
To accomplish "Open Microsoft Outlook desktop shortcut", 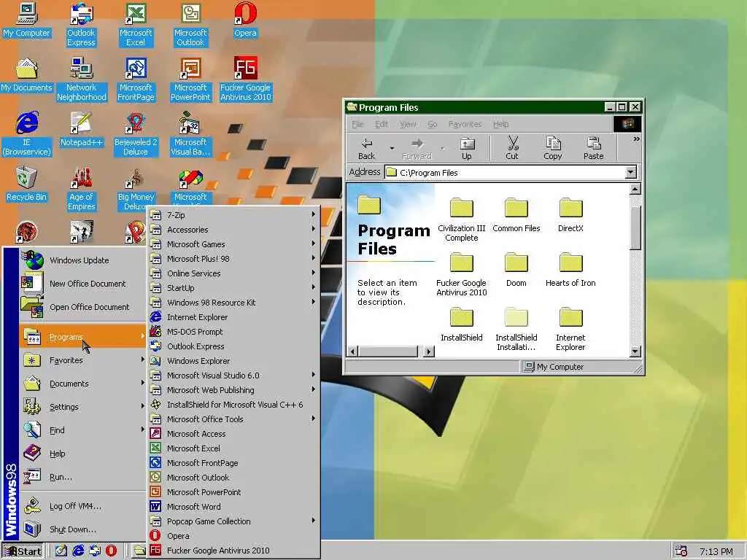I will point(190,24).
